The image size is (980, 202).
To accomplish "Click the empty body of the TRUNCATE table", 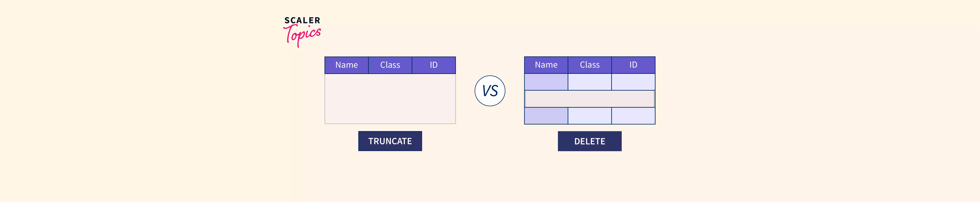I will click(x=390, y=99).
